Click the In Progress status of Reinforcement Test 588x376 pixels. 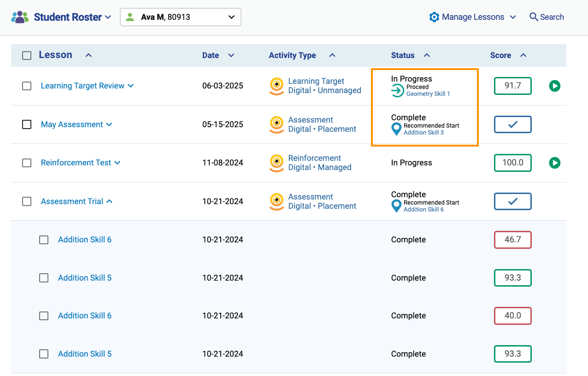coord(412,163)
